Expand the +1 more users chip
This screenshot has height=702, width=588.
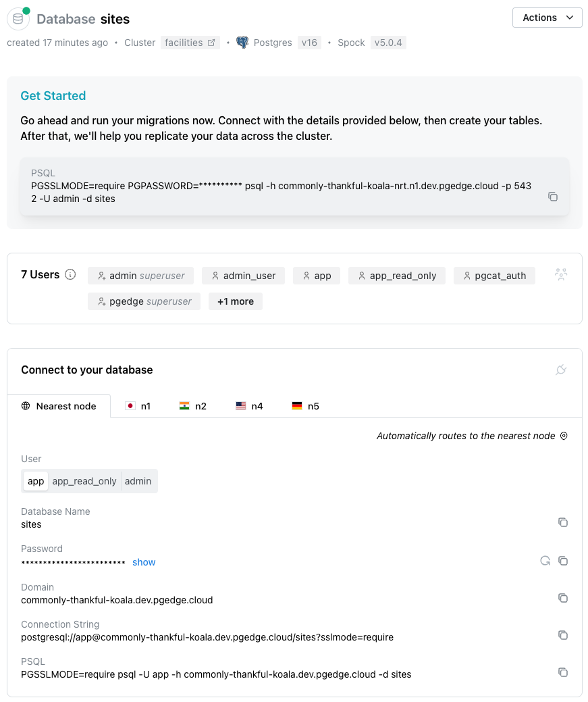coord(235,301)
